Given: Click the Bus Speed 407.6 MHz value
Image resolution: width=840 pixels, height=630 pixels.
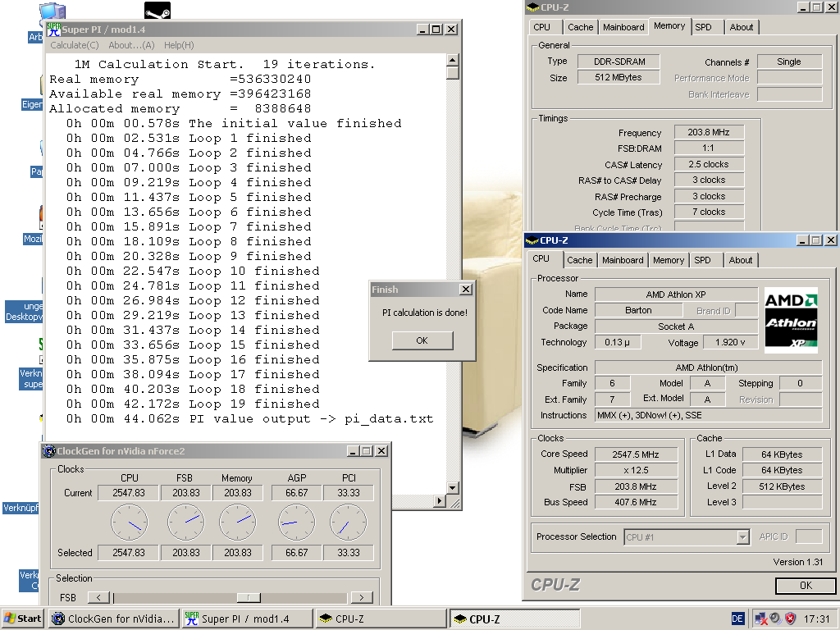Looking at the screenshot, I should tap(636, 503).
